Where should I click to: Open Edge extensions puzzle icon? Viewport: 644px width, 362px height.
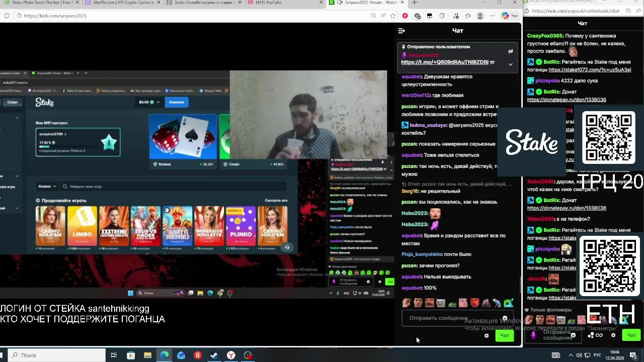pyautogui.click(x=442, y=16)
